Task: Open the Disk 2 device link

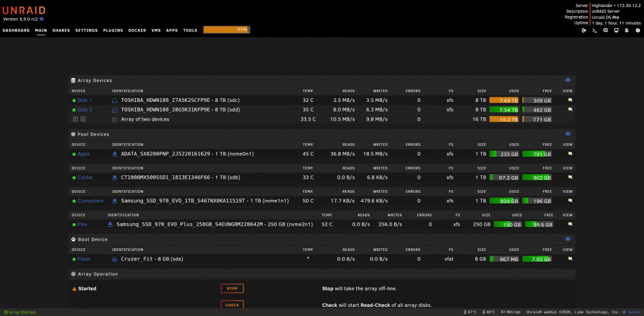Action: pos(84,110)
